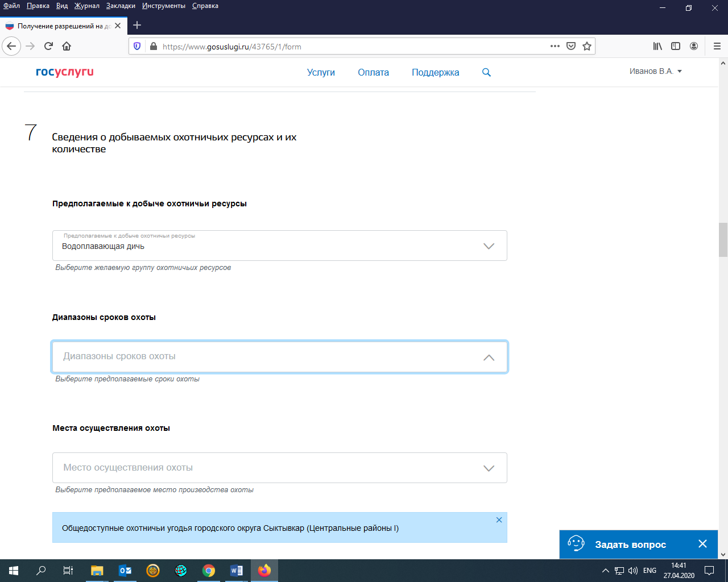Image resolution: width=728 pixels, height=582 pixels.
Task: Collapse the Диапазоны сроков охоты dropdown
Action: coord(488,357)
